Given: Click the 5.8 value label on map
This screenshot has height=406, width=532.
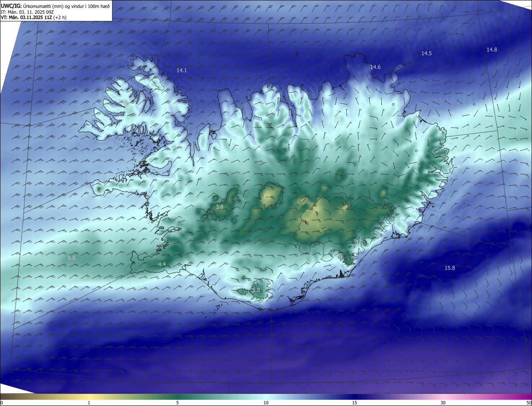Looking at the screenshot, I should [x=256, y=290].
